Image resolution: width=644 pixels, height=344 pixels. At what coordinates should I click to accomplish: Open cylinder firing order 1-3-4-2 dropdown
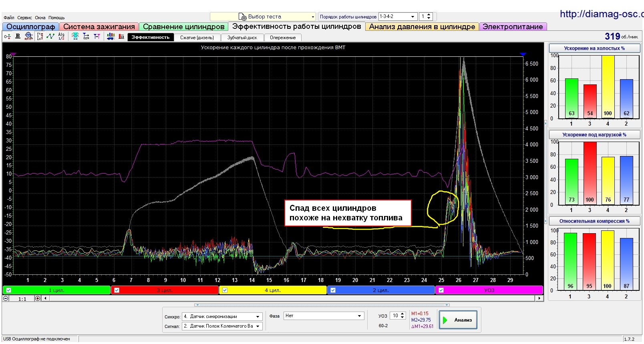click(398, 16)
